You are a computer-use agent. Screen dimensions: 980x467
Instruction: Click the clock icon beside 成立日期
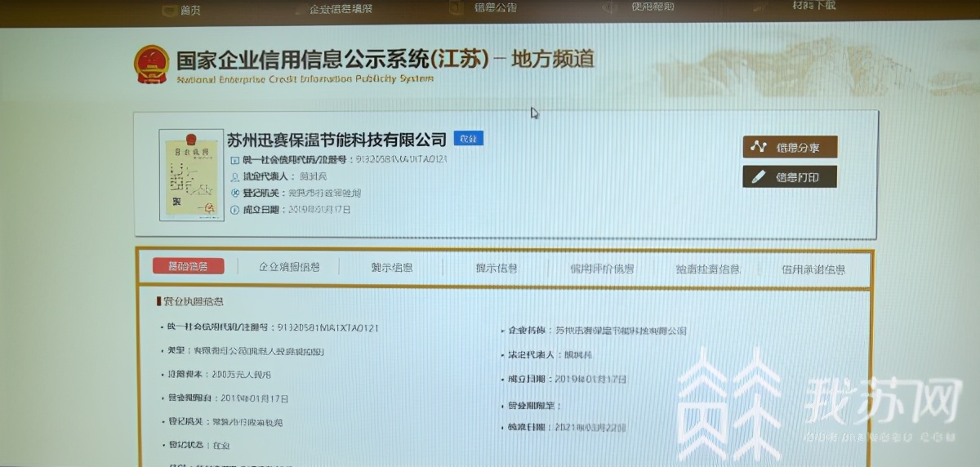235,210
